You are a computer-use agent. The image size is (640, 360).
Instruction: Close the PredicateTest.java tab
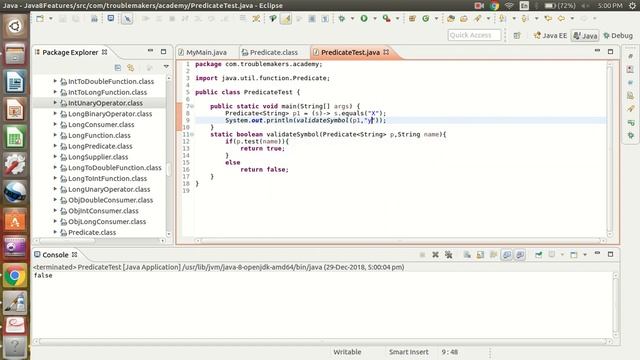(x=386, y=52)
